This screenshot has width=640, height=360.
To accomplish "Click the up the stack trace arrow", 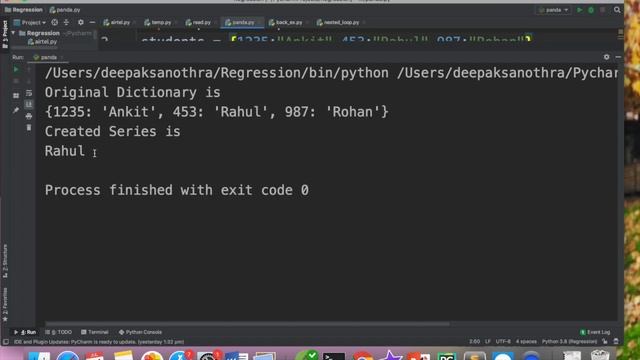I will coord(29,69).
